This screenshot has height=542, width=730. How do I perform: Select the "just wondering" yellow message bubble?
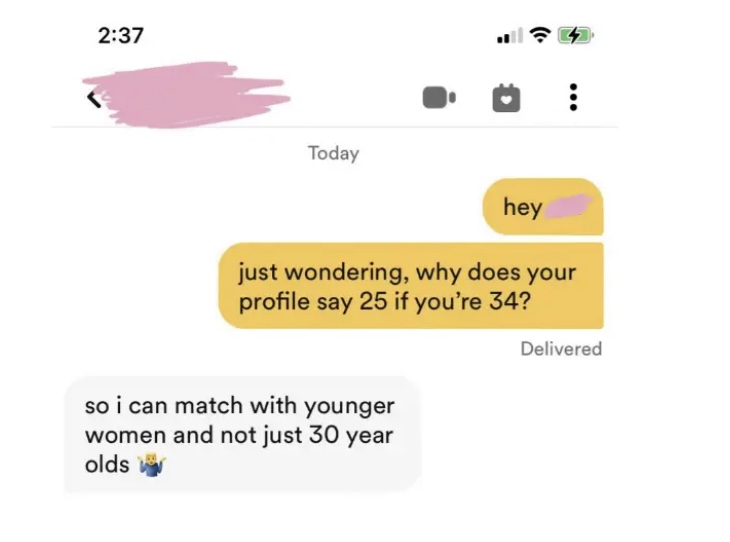pos(411,285)
